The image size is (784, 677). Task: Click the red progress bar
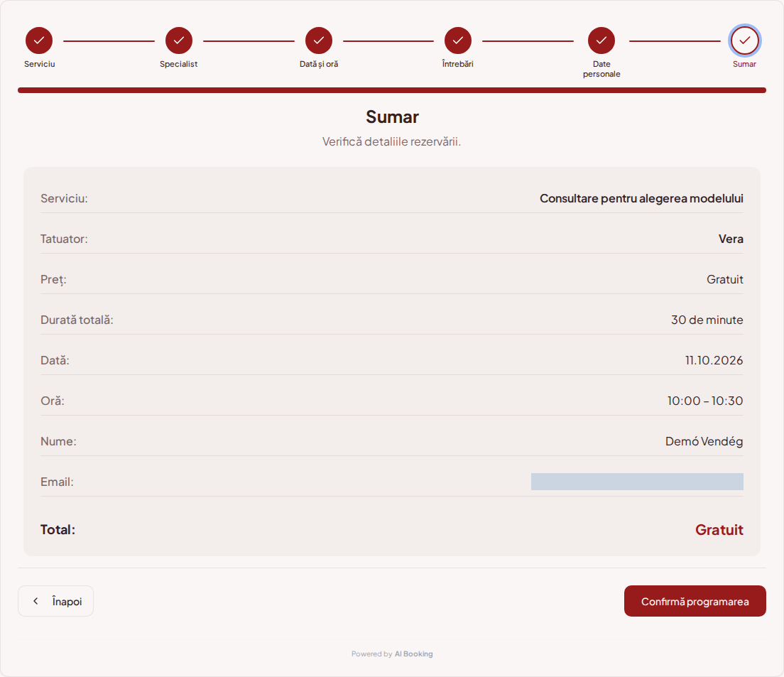(x=392, y=90)
